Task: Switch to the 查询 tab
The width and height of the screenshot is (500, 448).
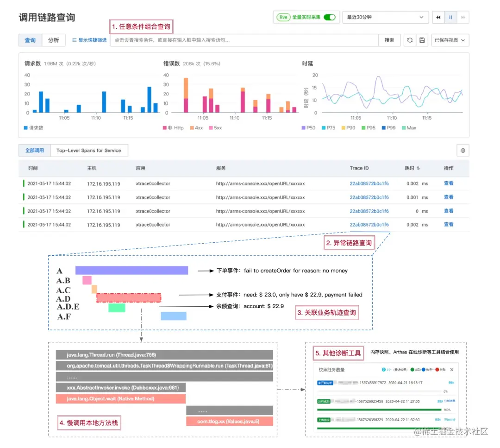Action: tap(30, 40)
